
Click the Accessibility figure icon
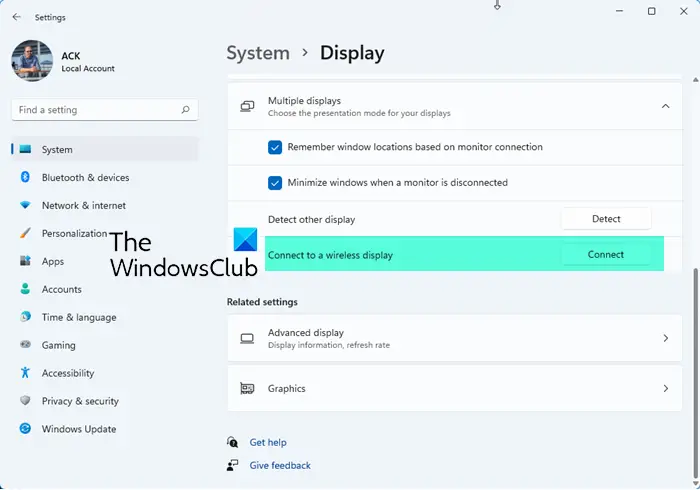pos(25,373)
